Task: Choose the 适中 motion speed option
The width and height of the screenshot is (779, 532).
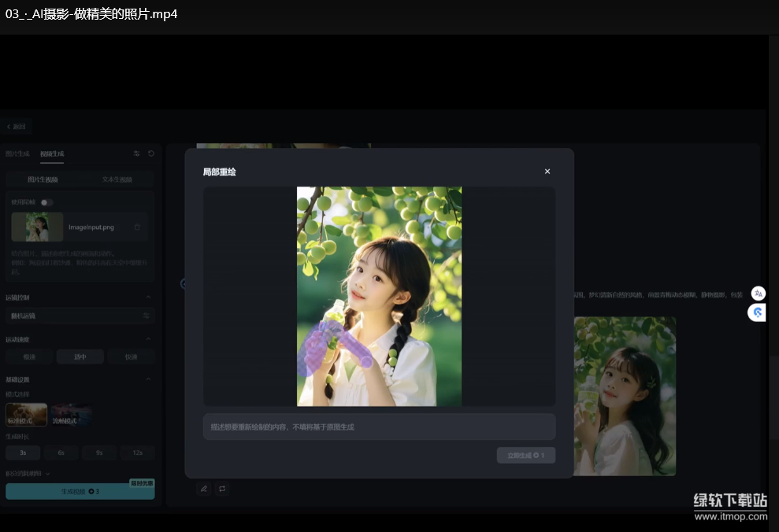Action: 80,357
